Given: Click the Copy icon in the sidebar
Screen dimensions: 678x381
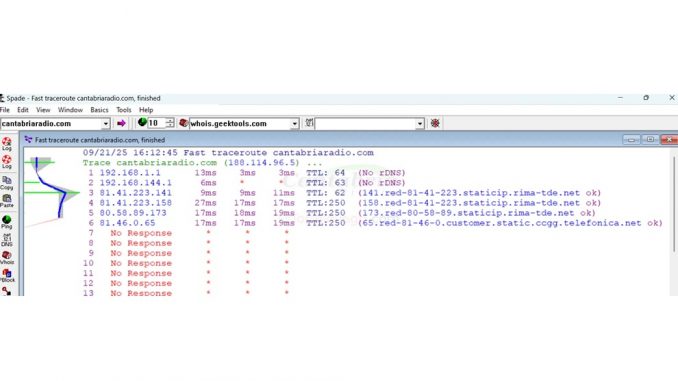Looking at the screenshot, I should point(6,182).
